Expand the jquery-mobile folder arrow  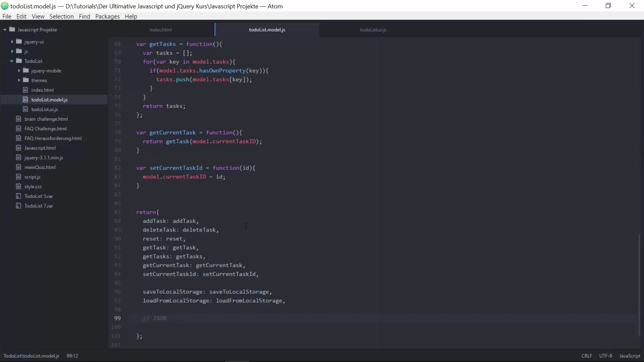click(x=19, y=71)
